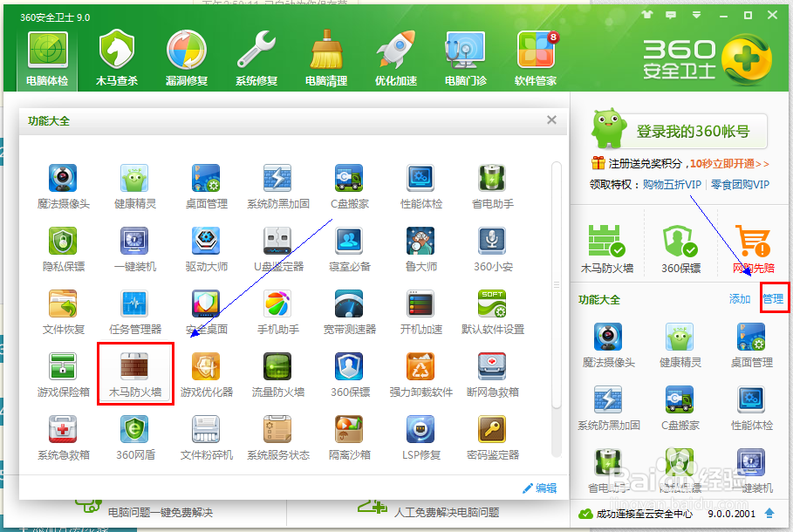Open 电脑清理 broom tab
The height and width of the screenshot is (532, 793).
[x=326, y=59]
